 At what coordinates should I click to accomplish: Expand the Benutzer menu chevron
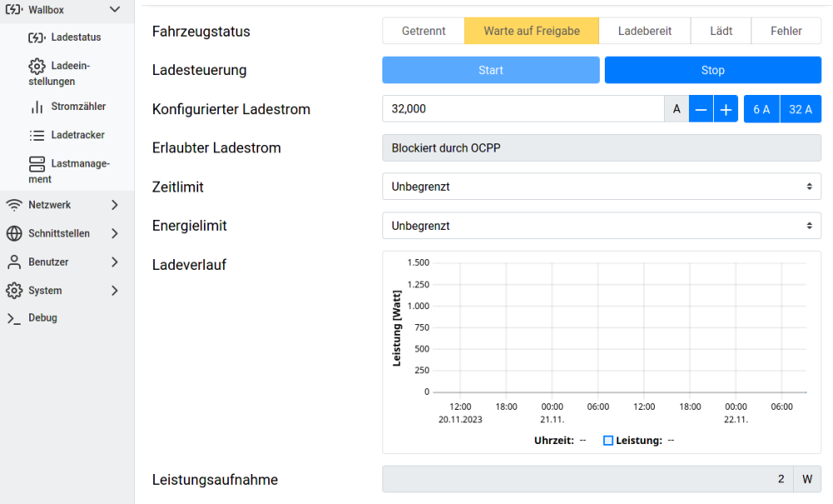[x=115, y=262]
